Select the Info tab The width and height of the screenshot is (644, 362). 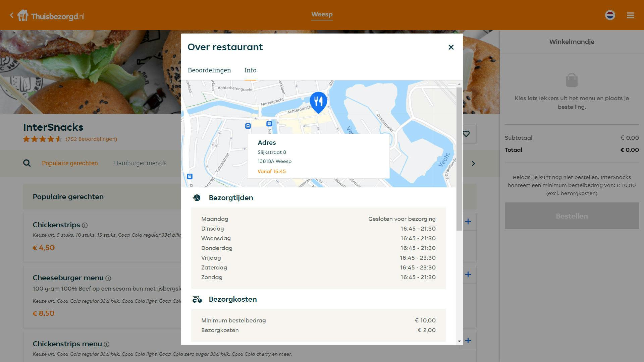click(250, 70)
